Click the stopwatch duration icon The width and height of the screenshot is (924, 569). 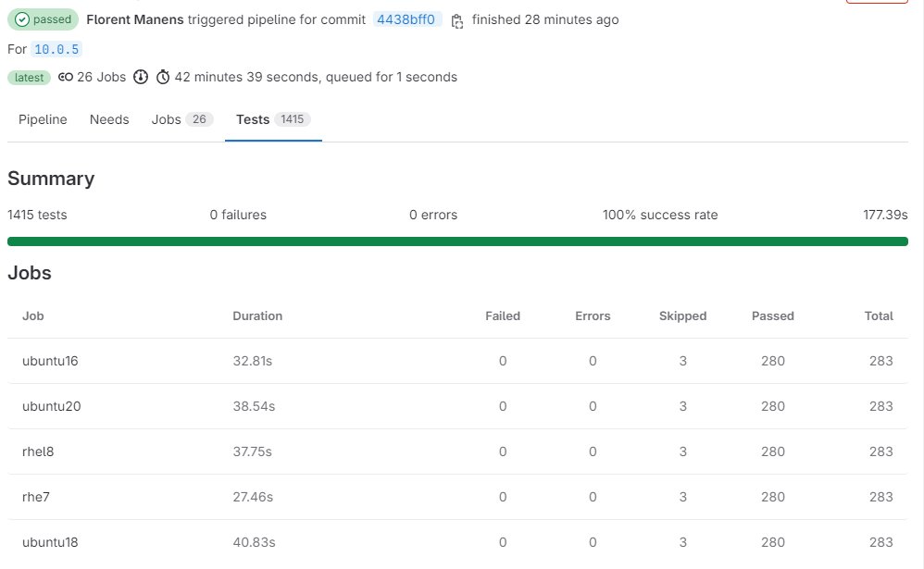[163, 78]
